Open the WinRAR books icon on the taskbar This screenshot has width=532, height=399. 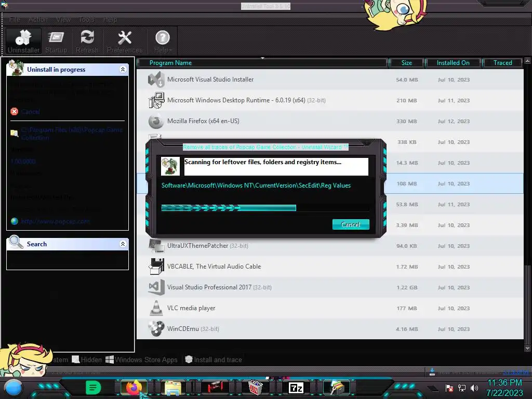pos(336,388)
